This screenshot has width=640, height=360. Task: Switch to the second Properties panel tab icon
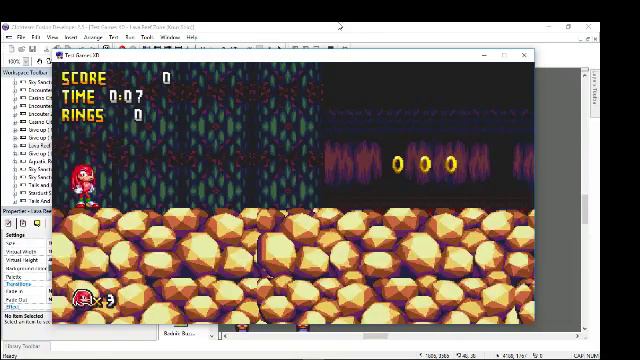(23, 223)
